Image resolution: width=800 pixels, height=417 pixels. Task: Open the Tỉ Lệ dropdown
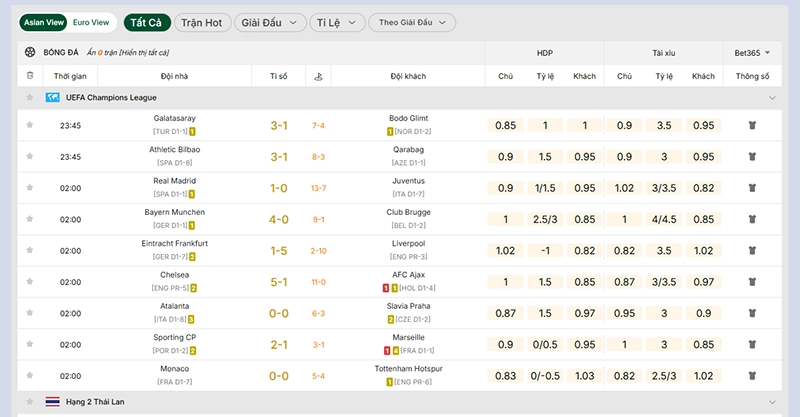click(334, 22)
